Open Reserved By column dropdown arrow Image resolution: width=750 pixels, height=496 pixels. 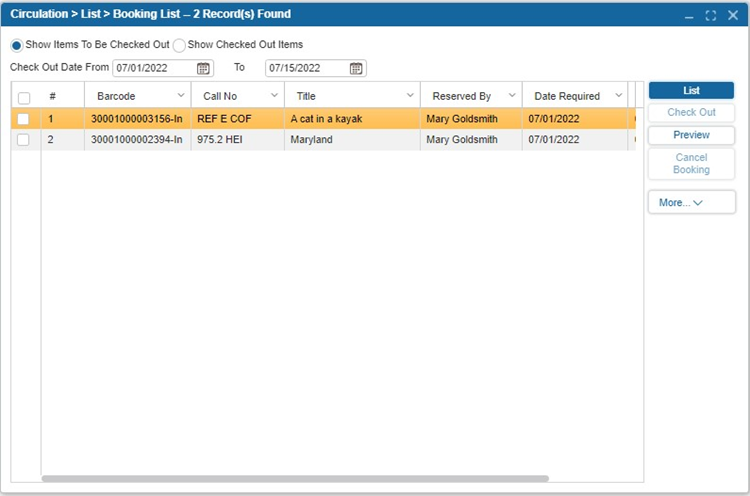[x=512, y=95]
